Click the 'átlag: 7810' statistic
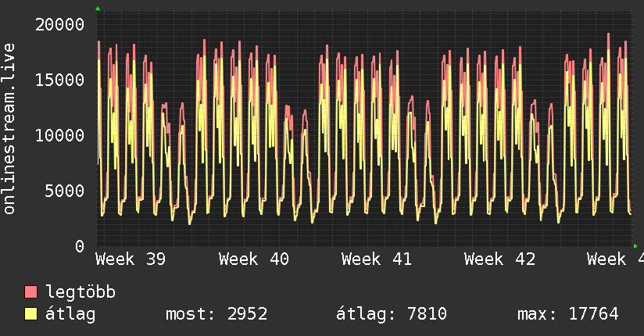Screen dimensions: 644x336 pyautogui.click(x=392, y=314)
